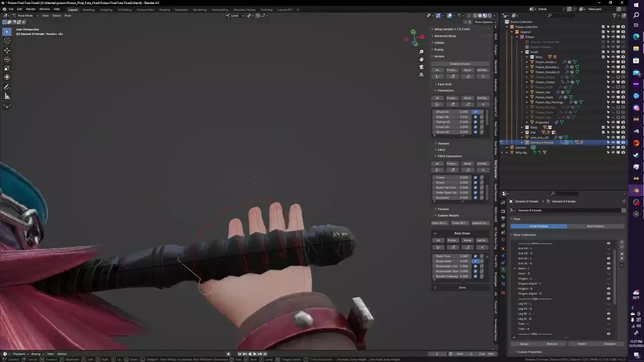The image size is (644, 362).
Task: Toggle camera view in the viewport
Action: [x=421, y=66]
